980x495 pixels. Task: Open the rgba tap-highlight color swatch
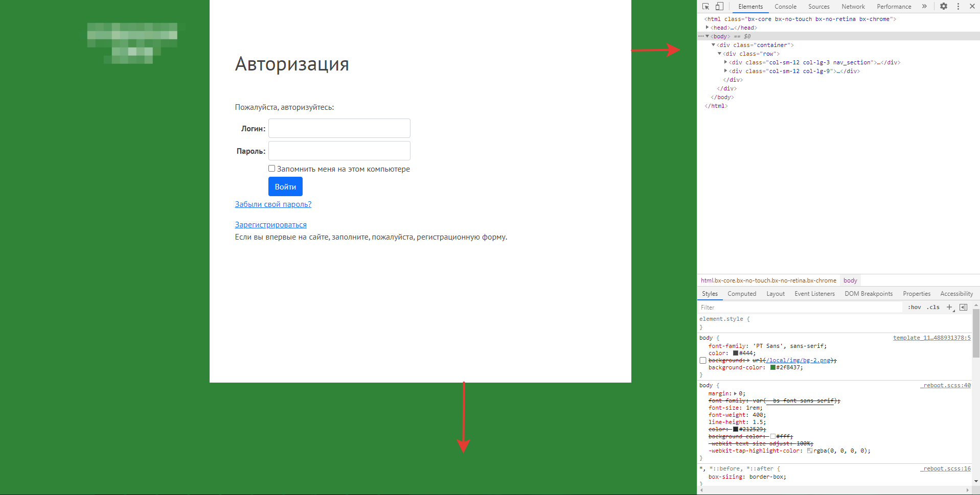[810, 451]
